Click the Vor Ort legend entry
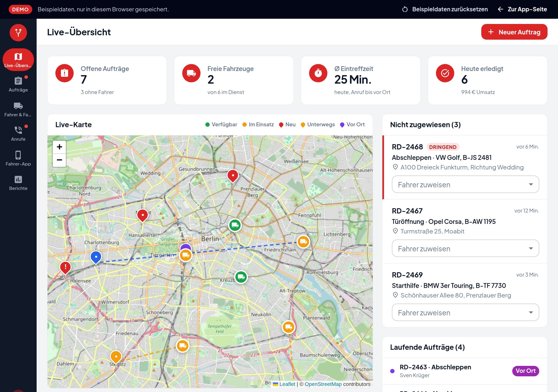558x392 pixels. [352, 124]
